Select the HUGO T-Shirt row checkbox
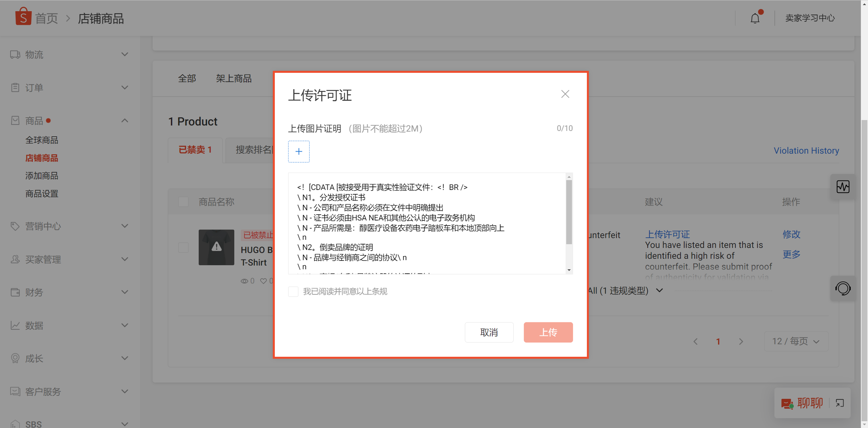The image size is (868, 428). [x=183, y=248]
